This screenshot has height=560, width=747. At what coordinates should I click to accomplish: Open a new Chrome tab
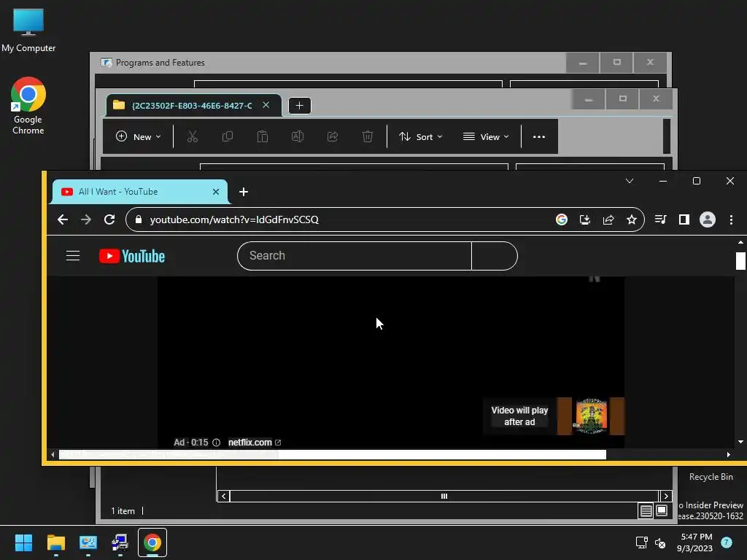[x=244, y=192]
